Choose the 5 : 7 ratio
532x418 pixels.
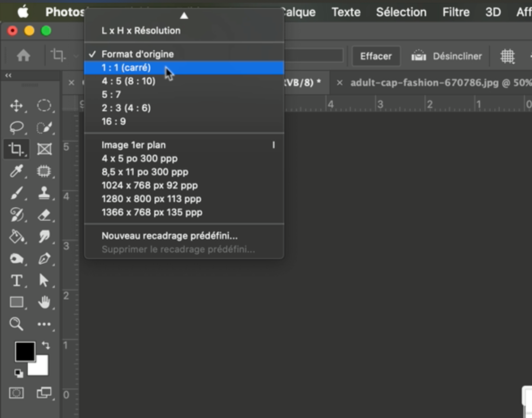click(x=184, y=94)
